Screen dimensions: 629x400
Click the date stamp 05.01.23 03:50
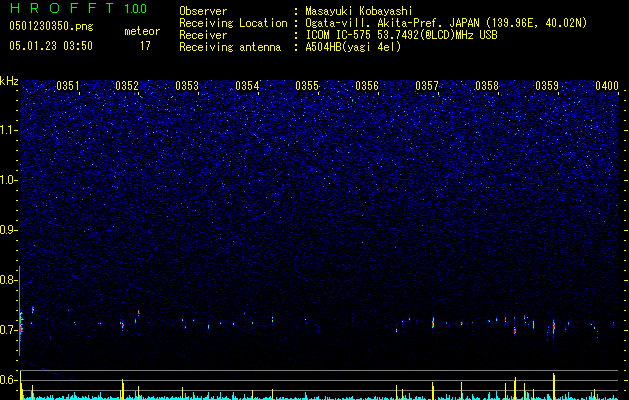[51, 46]
